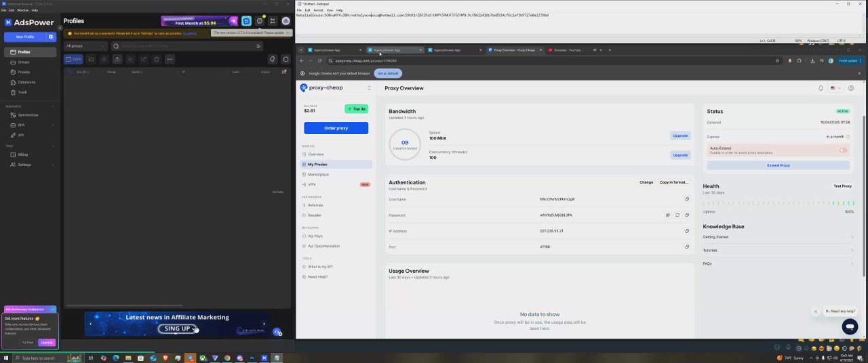Toggle select-all checkbox in profiles table
Viewport: 868px width, 363px height.
tap(69, 72)
